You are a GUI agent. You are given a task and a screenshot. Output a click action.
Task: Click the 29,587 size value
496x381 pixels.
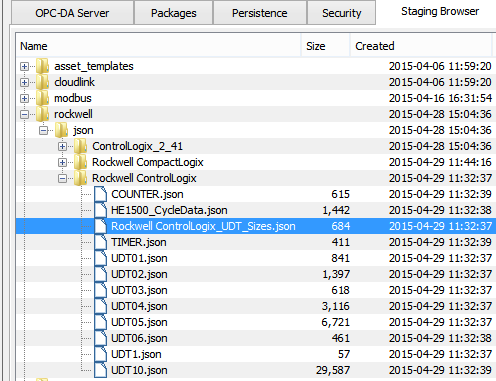(x=333, y=370)
